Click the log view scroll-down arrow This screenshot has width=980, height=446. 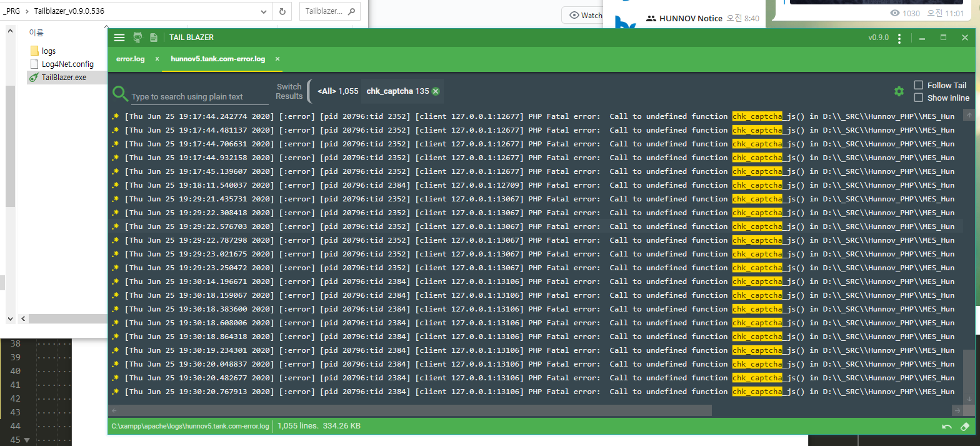coord(968,398)
